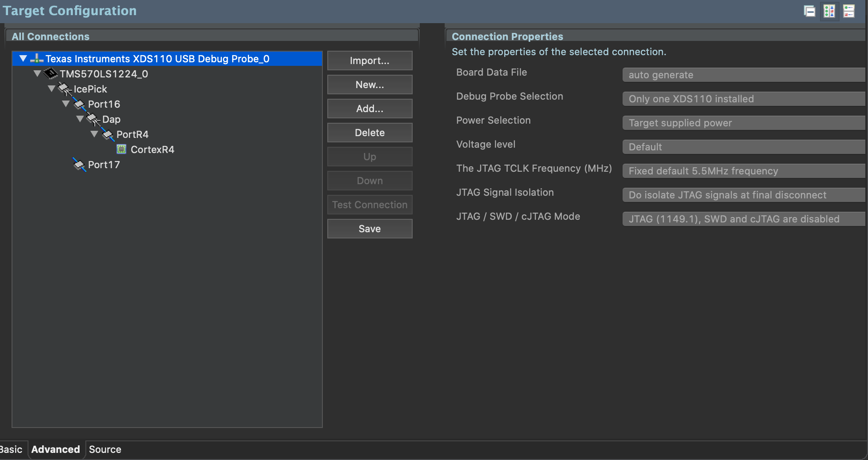Click the All Connections section header
The height and width of the screenshot is (460, 868).
[x=50, y=36]
